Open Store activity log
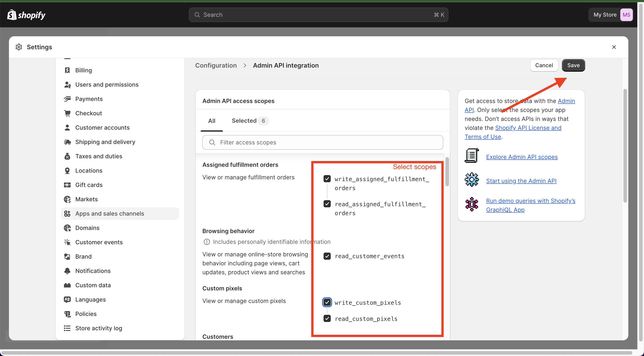This screenshot has width=644, height=356. [120, 328]
